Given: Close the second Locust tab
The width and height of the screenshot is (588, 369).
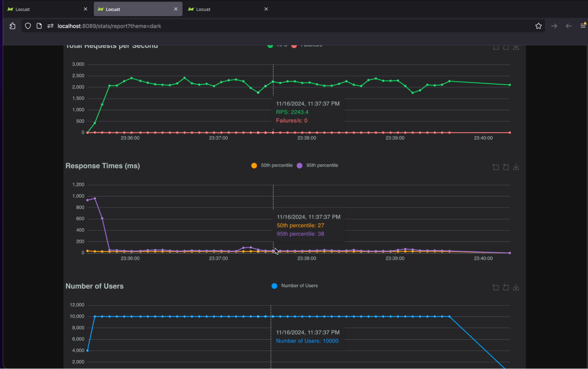Looking at the screenshot, I should click(x=176, y=9).
